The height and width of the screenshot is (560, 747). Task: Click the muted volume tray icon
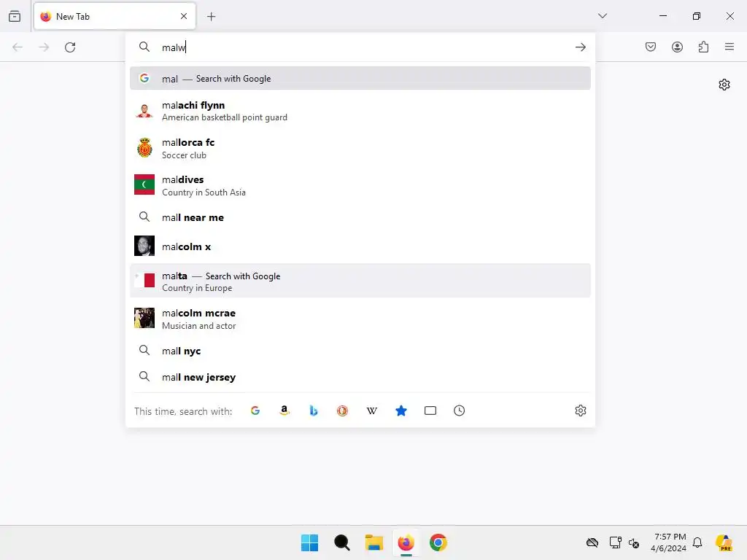[x=634, y=542]
